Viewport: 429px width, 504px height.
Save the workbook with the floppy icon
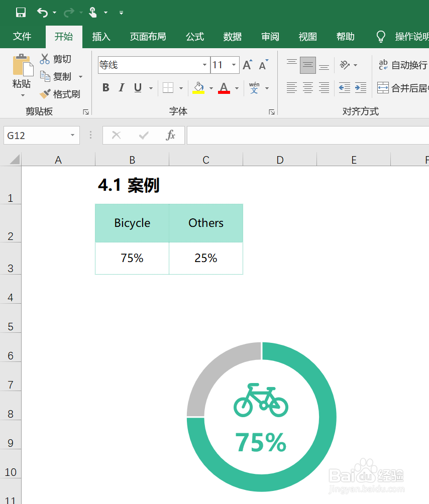pos(21,13)
